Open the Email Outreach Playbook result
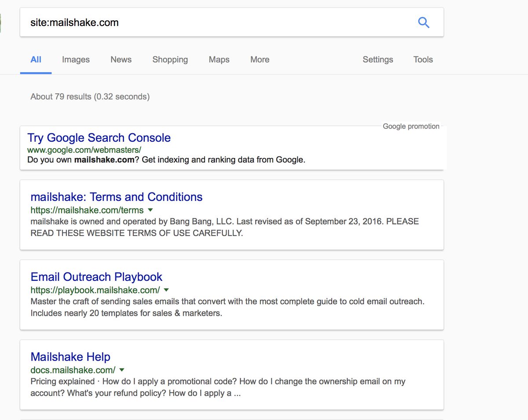 point(96,277)
